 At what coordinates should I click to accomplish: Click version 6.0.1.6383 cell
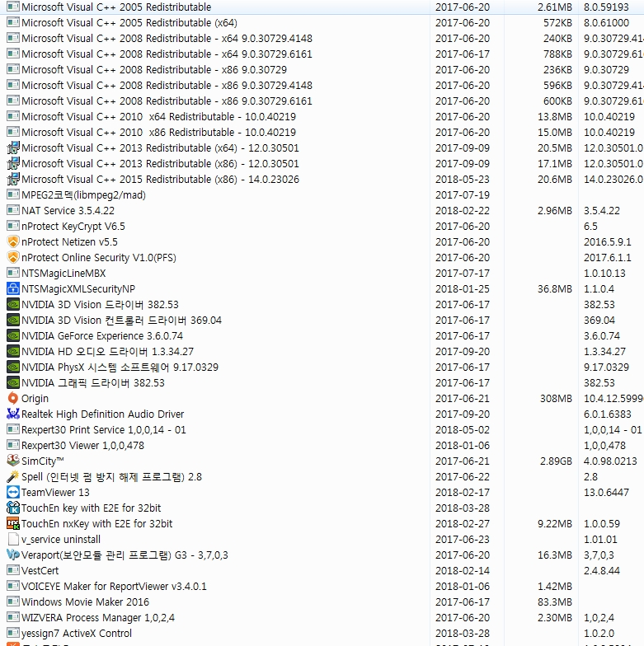tap(608, 414)
